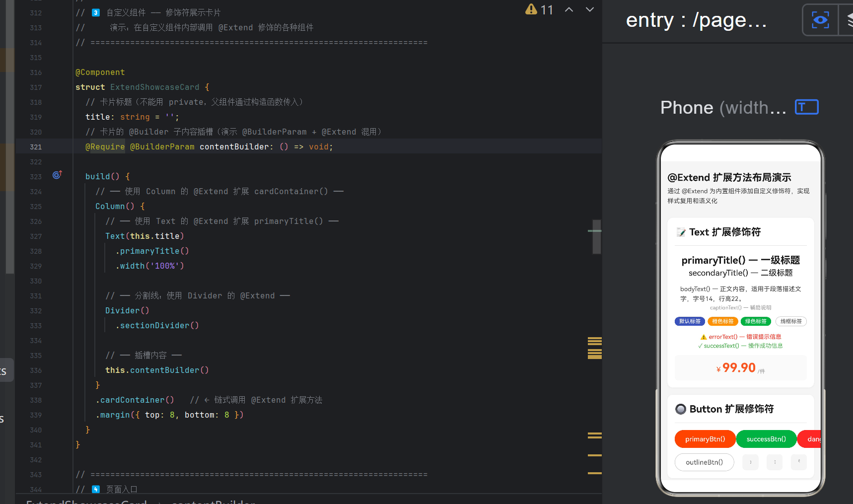Click .cardContainer() call on line 338
Image resolution: width=853 pixels, height=504 pixels.
pos(135,400)
